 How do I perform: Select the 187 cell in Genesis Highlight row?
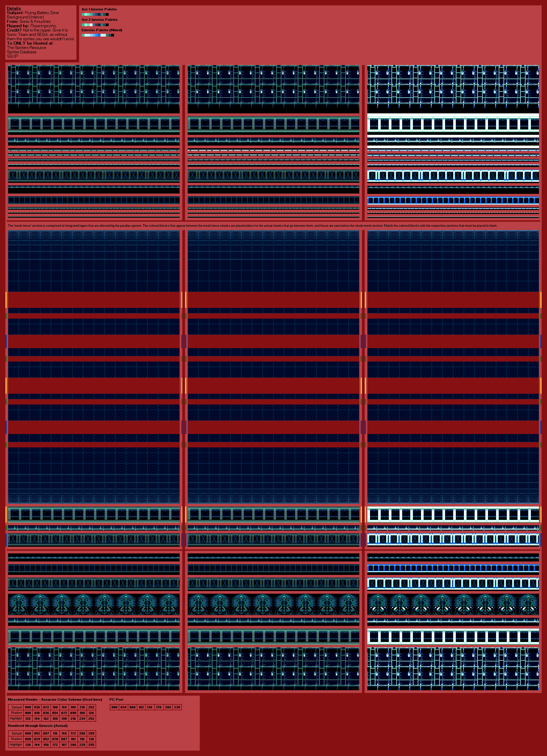pyautogui.click(x=64, y=745)
